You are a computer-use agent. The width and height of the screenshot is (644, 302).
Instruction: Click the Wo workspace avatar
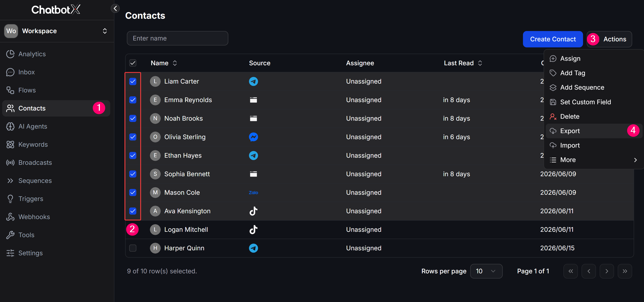pyautogui.click(x=11, y=31)
